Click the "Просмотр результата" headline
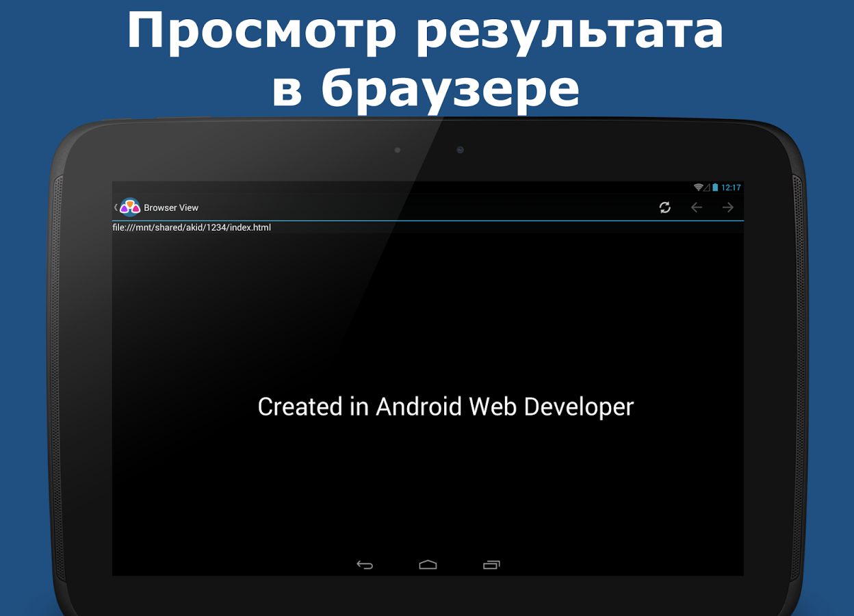The width and height of the screenshot is (854, 616). (425, 29)
